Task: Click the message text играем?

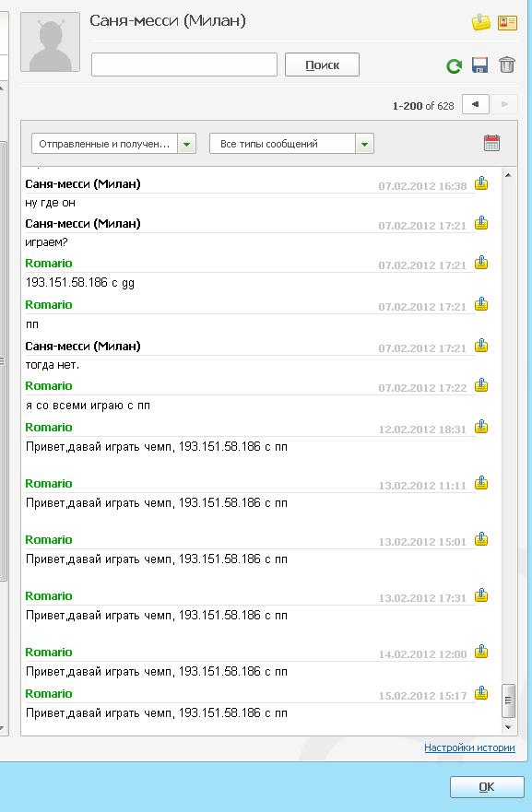Action: [47, 242]
